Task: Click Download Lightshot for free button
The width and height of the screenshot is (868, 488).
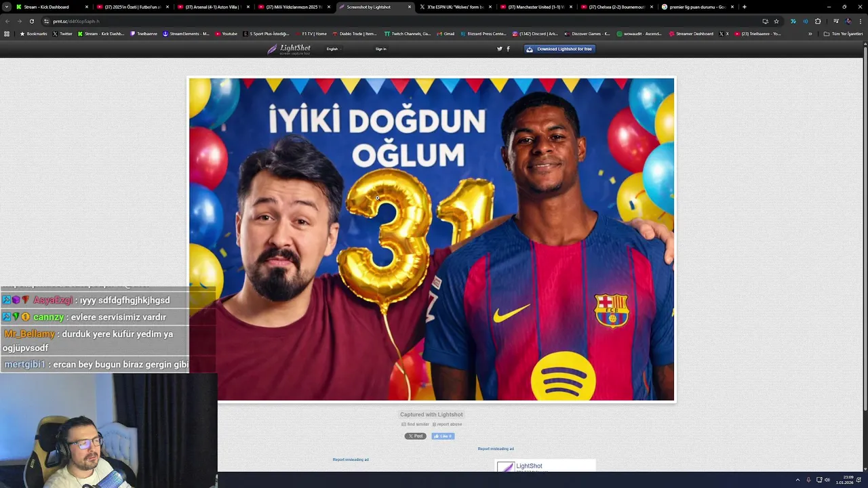Action: tap(560, 49)
